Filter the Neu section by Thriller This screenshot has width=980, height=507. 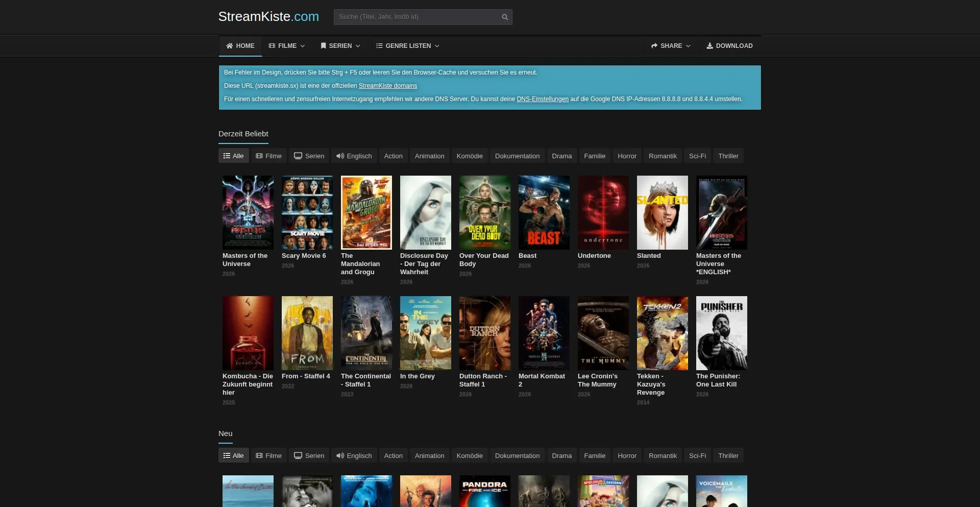[728, 456]
